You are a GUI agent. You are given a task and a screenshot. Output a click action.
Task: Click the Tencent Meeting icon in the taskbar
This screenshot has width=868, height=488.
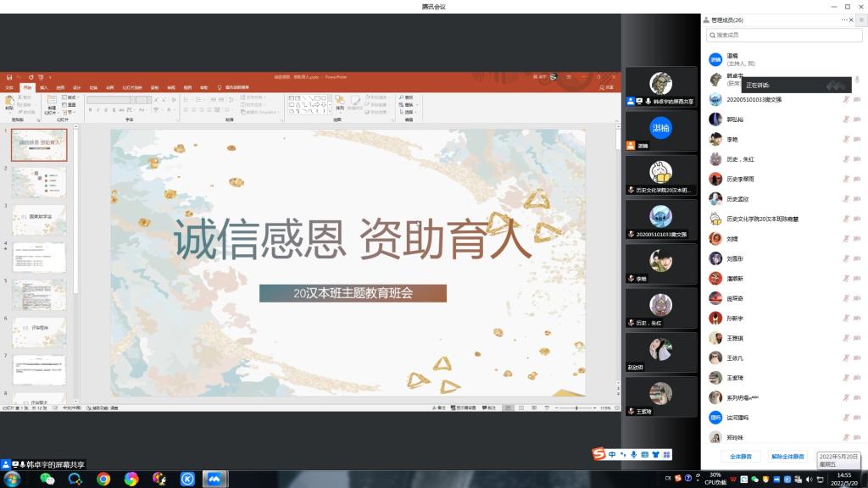click(214, 479)
